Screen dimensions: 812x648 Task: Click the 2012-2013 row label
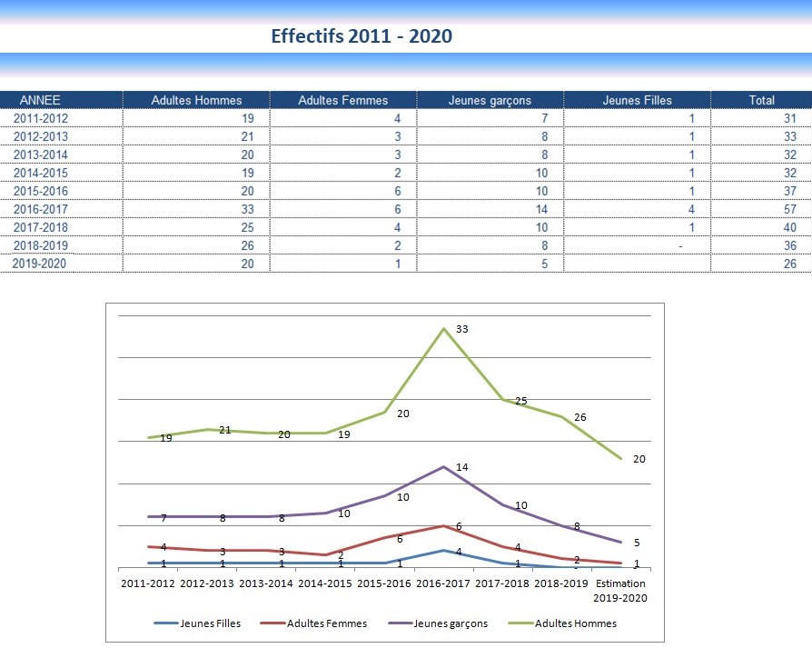(40, 136)
